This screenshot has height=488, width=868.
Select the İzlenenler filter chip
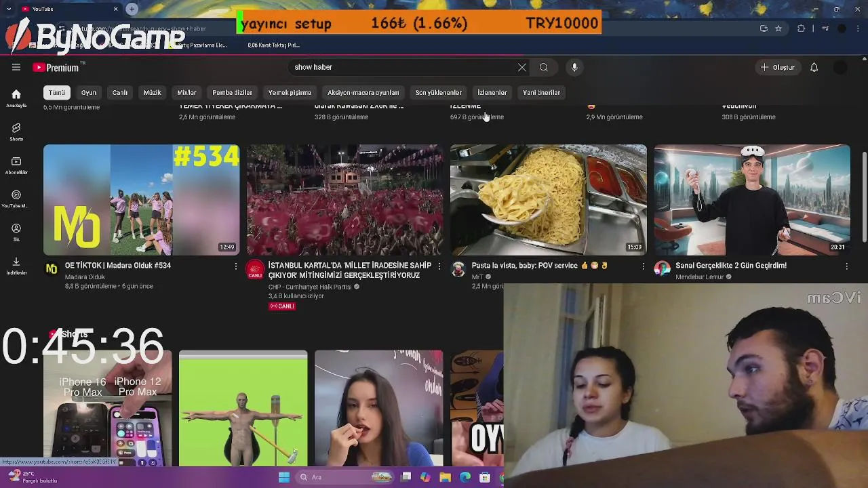point(492,92)
